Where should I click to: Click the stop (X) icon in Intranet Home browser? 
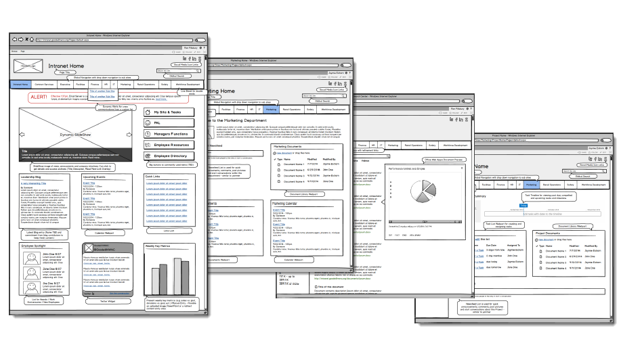coord(26,39)
